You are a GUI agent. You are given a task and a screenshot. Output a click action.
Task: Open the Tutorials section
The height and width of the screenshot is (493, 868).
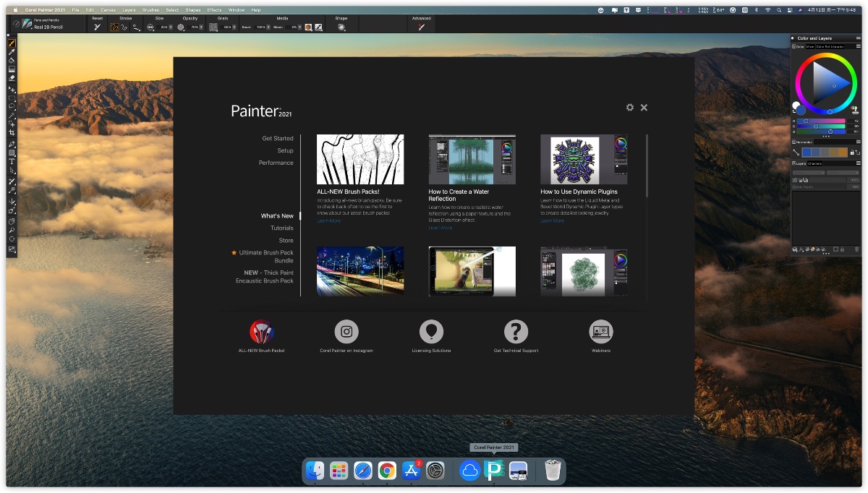click(x=282, y=228)
